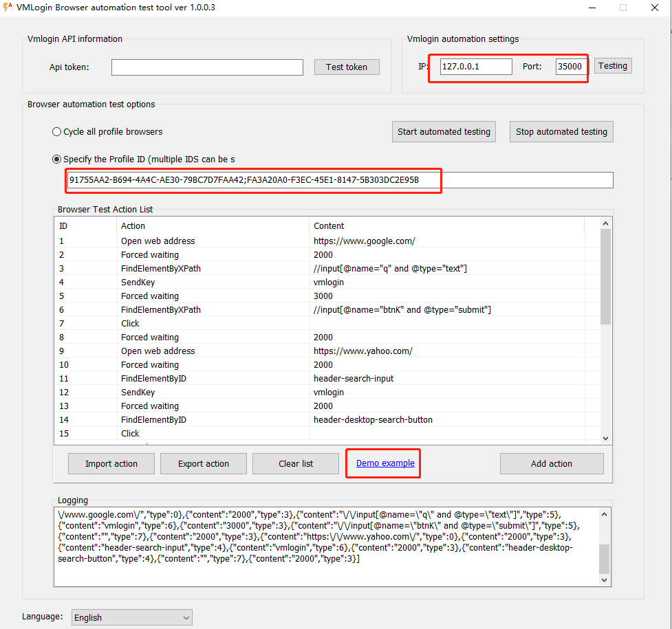Click the Test token button

click(x=347, y=67)
